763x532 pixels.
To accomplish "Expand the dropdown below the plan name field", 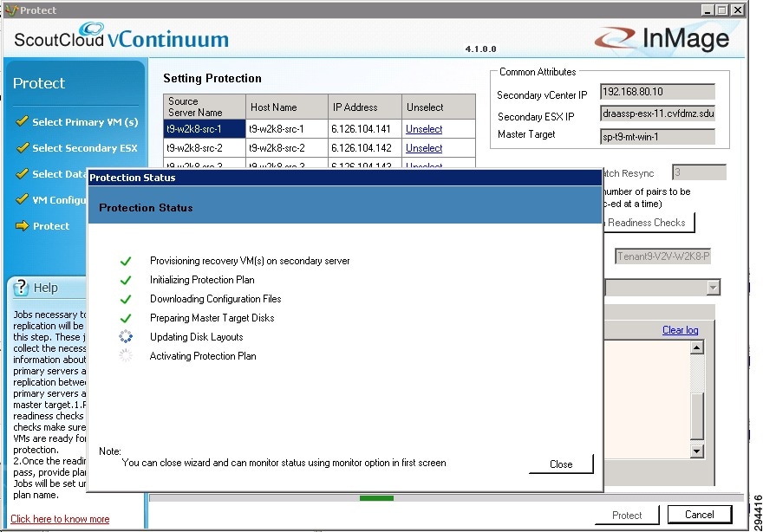I will click(x=713, y=288).
